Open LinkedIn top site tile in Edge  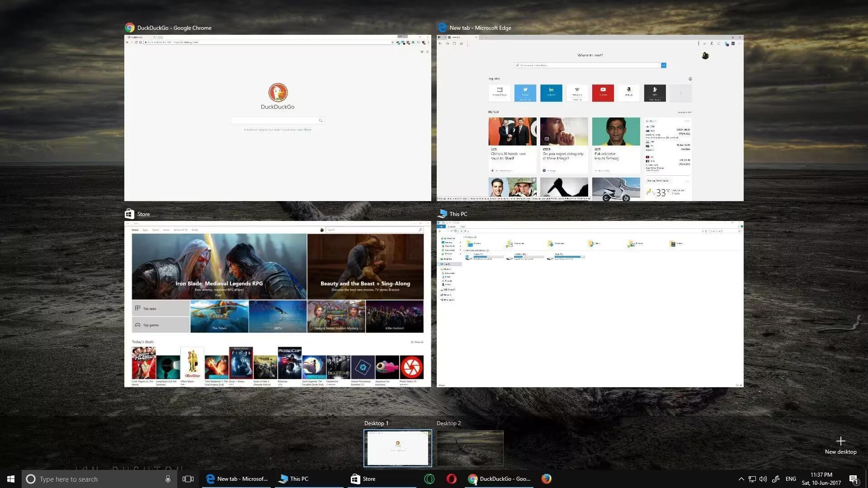click(551, 93)
